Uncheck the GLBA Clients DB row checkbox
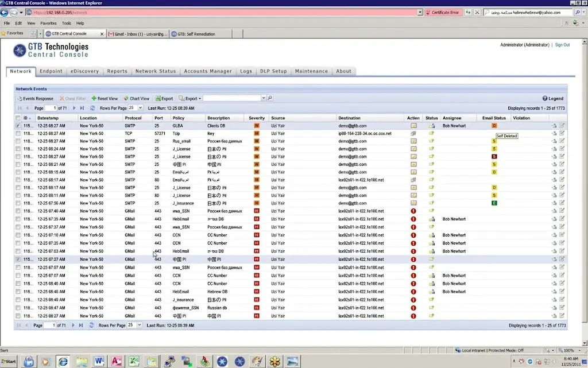Viewport: 588px width, 368px height. [18, 126]
